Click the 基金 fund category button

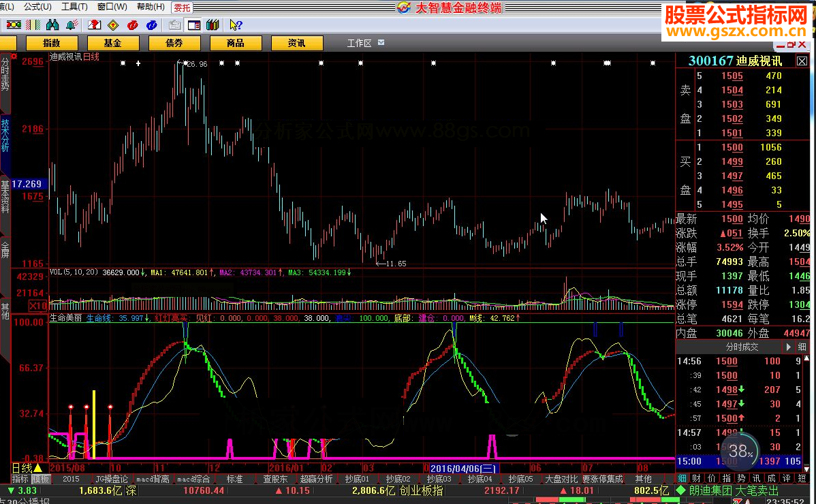[x=112, y=43]
